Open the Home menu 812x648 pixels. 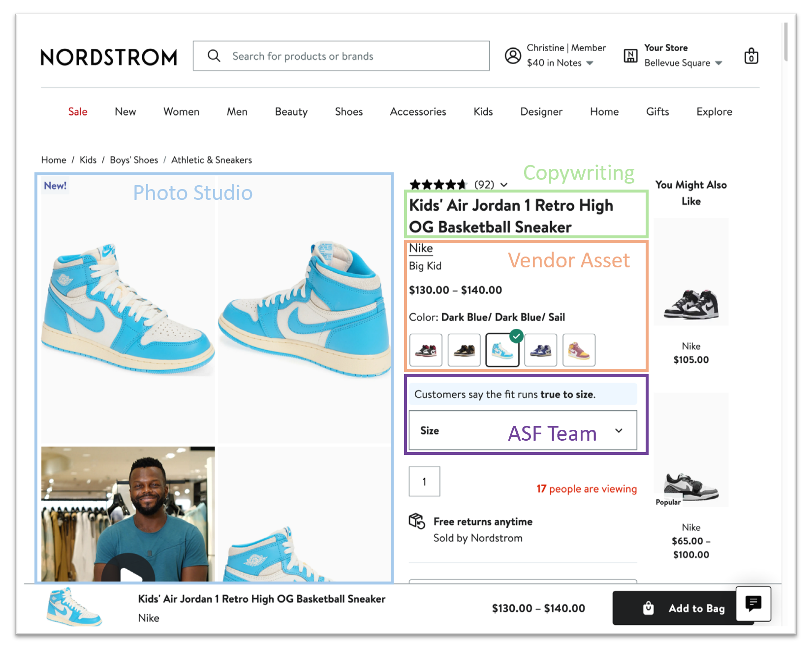pyautogui.click(x=604, y=112)
